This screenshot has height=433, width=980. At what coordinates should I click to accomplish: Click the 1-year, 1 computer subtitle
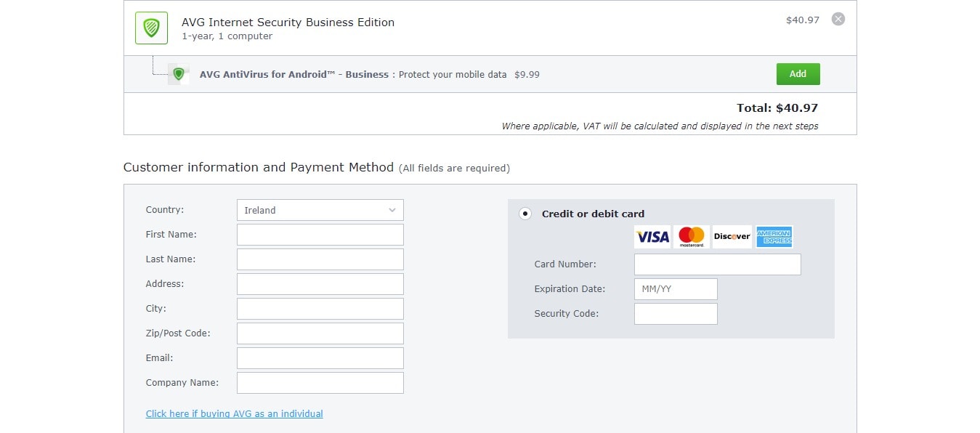pyautogui.click(x=227, y=36)
